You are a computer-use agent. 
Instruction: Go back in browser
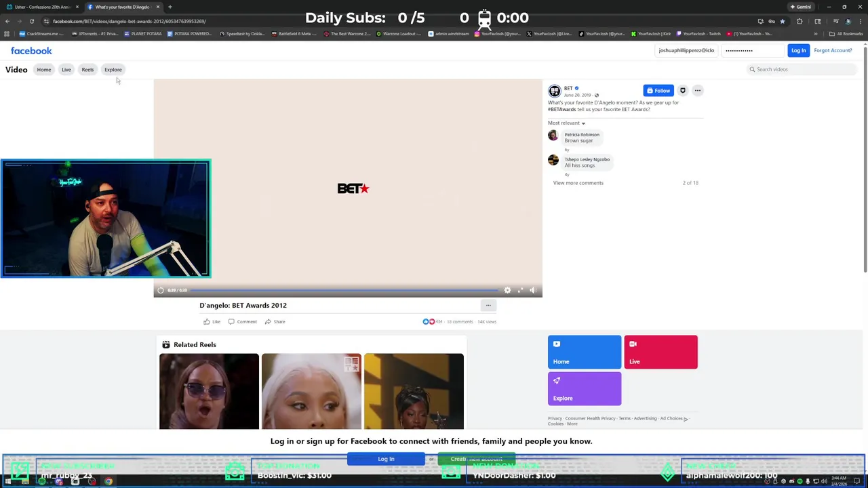point(7,21)
